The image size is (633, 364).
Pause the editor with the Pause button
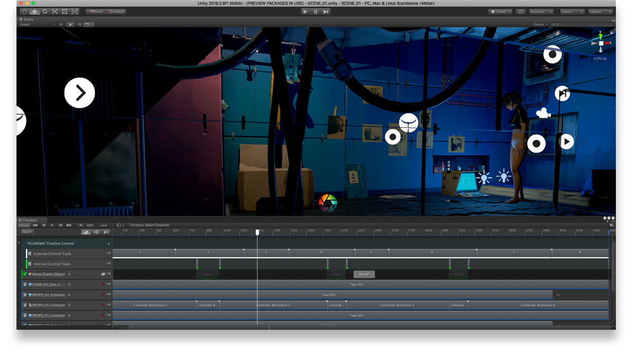coord(316,11)
